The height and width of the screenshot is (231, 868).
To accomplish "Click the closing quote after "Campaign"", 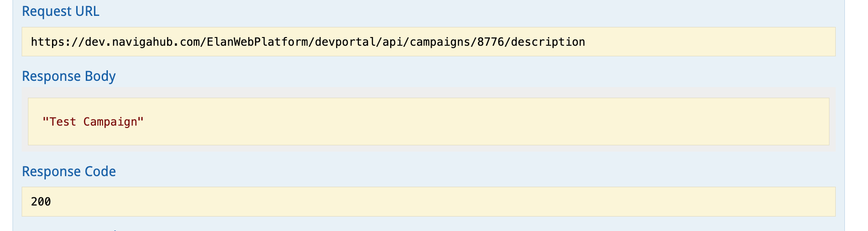I will coord(141,122).
